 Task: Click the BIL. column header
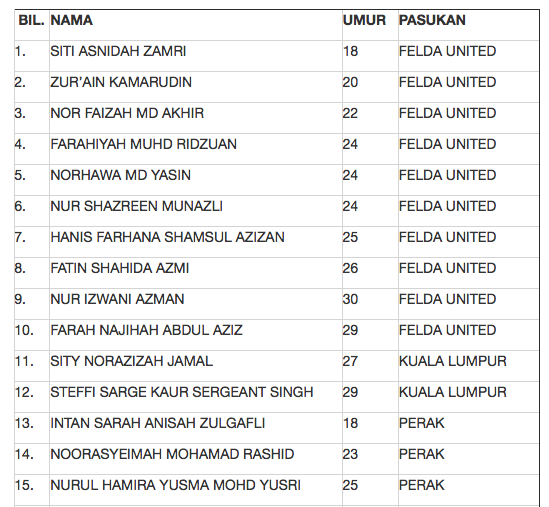(x=32, y=20)
